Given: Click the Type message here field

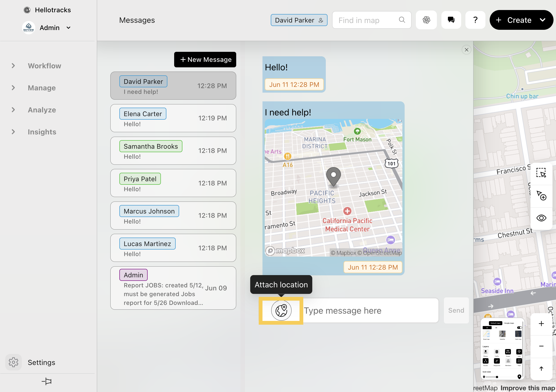Looking at the screenshot, I should tap(370, 310).
